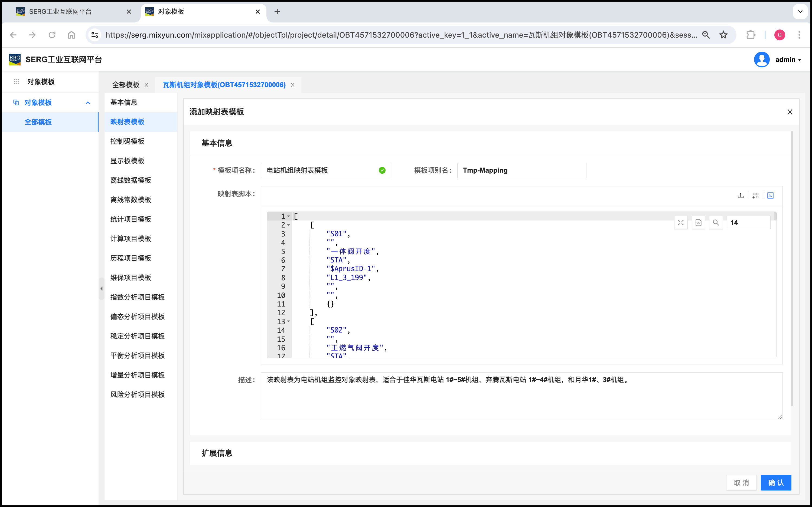Click the add-block grid icon
Viewport: 812px width, 507px height.
coord(755,196)
